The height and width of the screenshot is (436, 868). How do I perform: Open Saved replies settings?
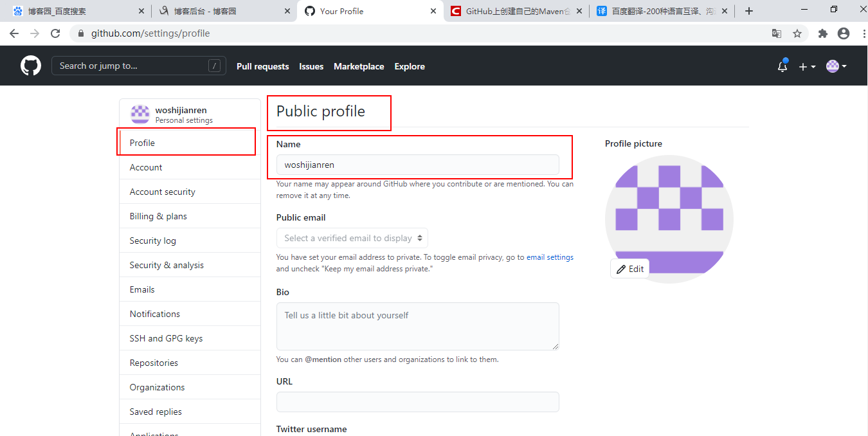click(190, 412)
